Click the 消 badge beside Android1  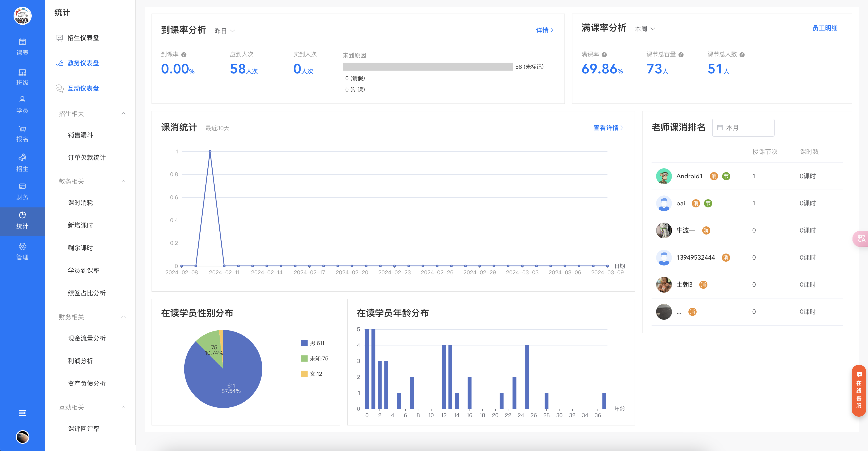[x=714, y=176]
